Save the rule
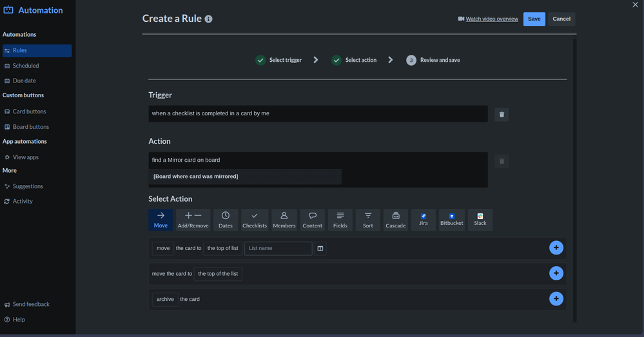 (534, 19)
